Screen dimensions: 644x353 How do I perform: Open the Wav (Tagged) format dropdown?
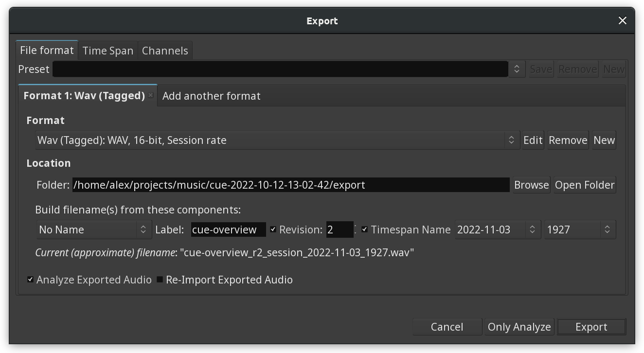click(x=277, y=140)
